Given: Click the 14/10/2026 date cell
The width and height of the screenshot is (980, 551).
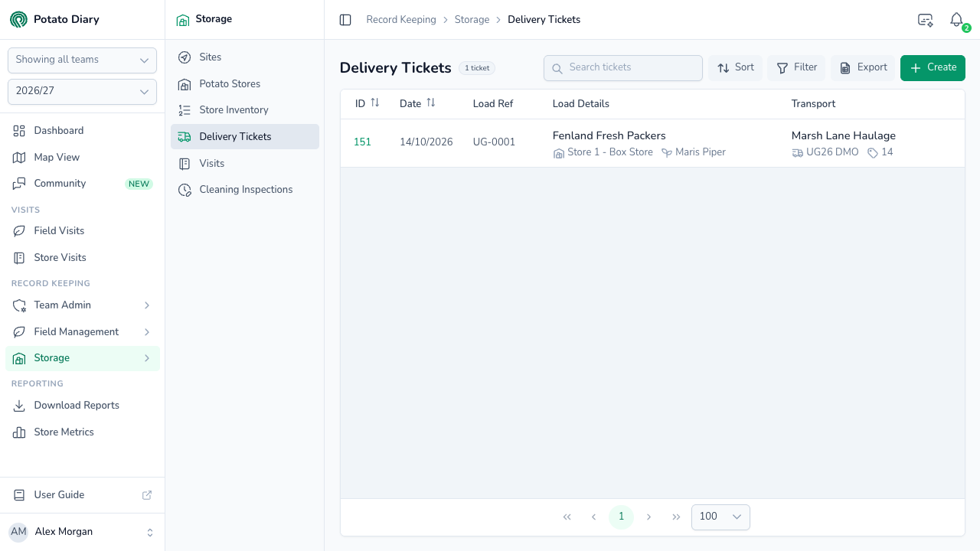Looking at the screenshot, I should 426,142.
